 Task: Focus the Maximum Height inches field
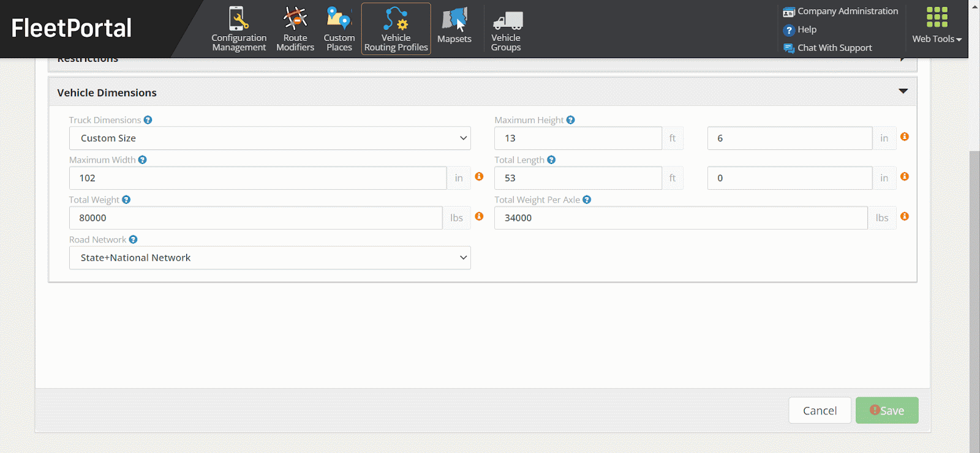(790, 138)
